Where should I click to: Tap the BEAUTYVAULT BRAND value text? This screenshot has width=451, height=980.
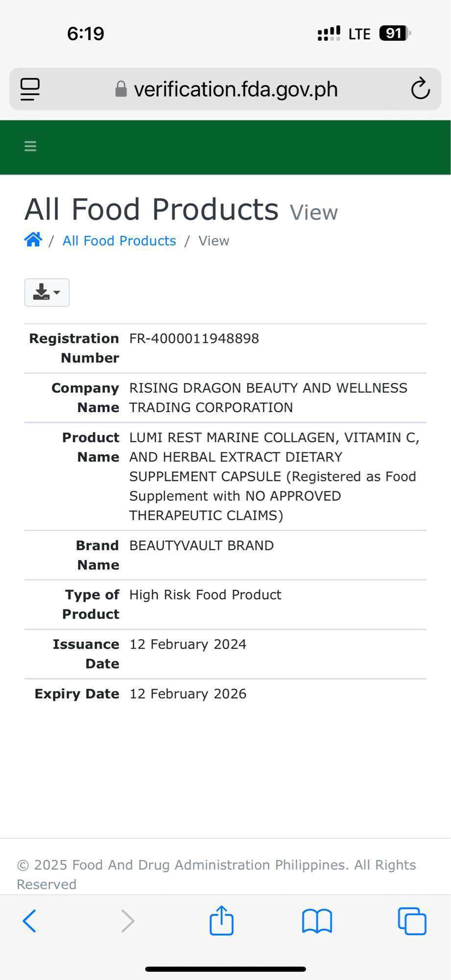tap(201, 545)
